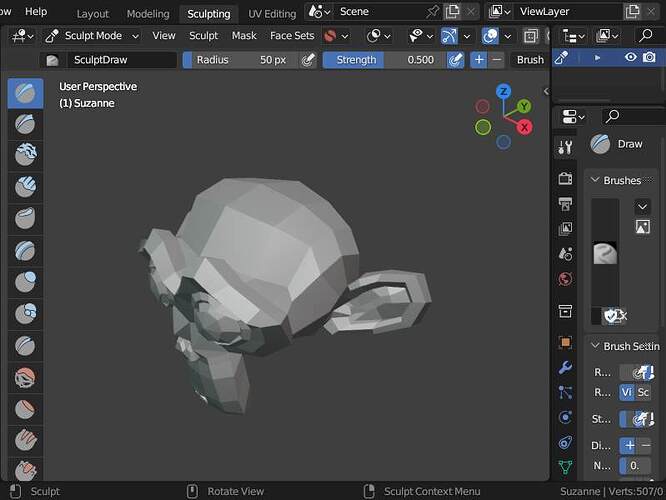Disable Suzanne in renders via camera icon
666x500 pixels.
(649, 57)
